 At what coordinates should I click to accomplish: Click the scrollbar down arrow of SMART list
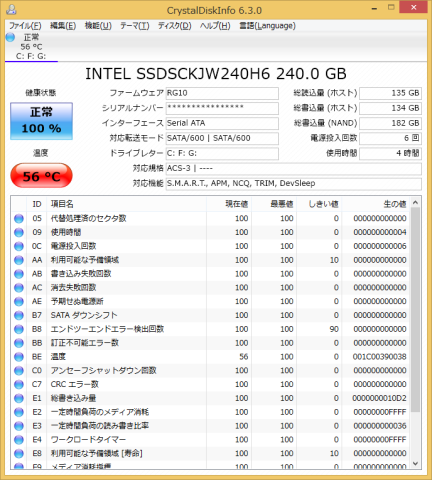pos(415,464)
